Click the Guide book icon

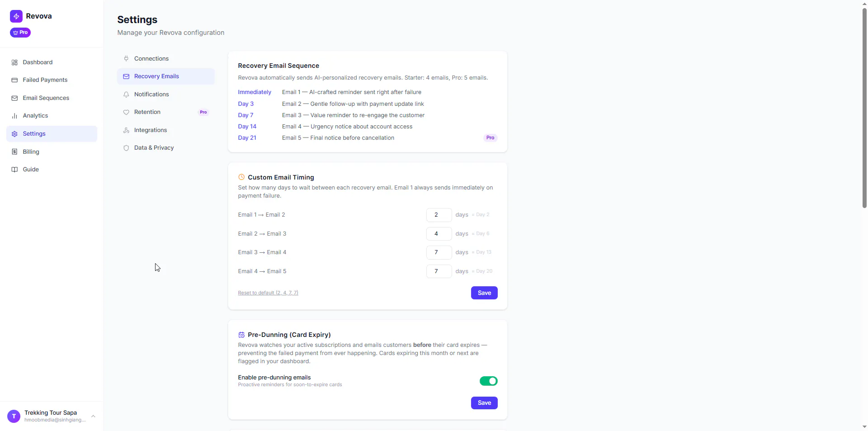(14, 170)
